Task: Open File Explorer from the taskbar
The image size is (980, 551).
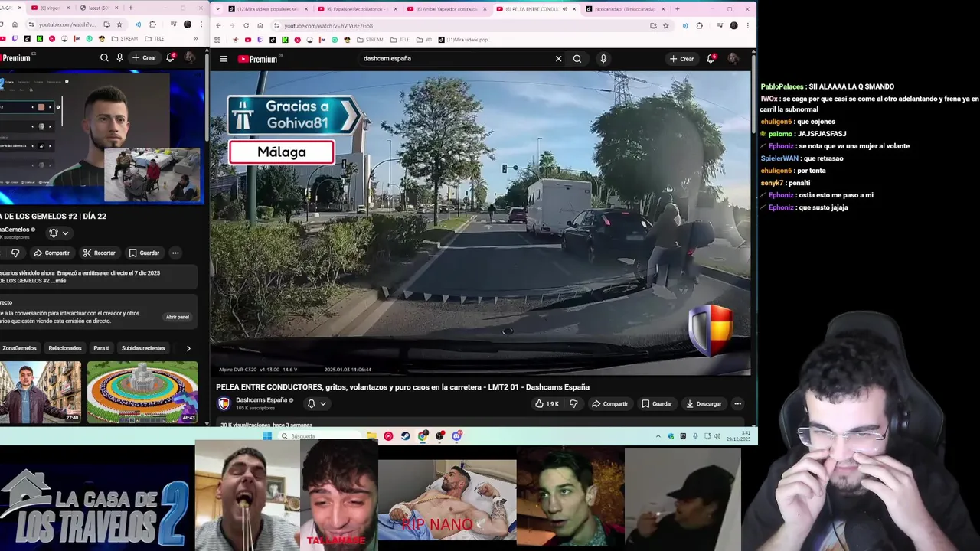Action: pyautogui.click(x=371, y=436)
